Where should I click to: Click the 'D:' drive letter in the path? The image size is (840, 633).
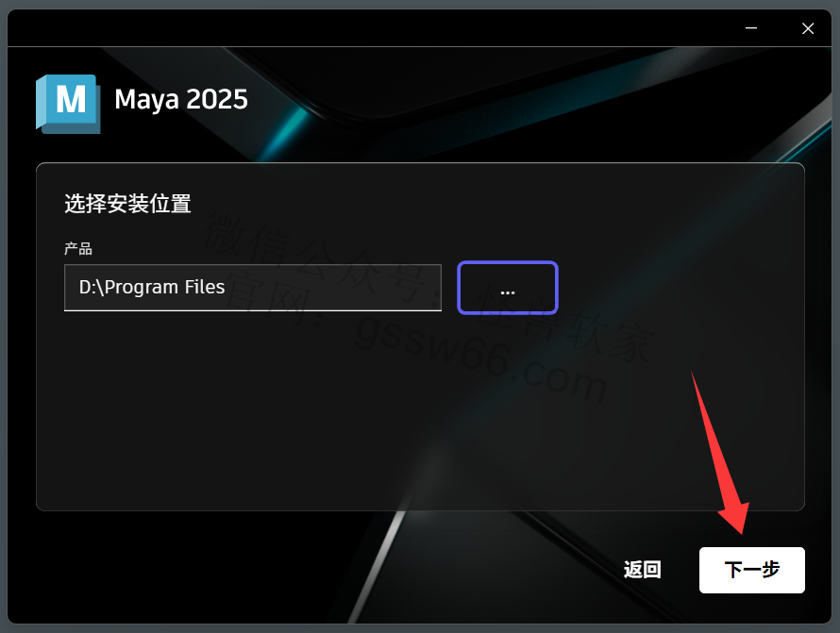[88, 288]
